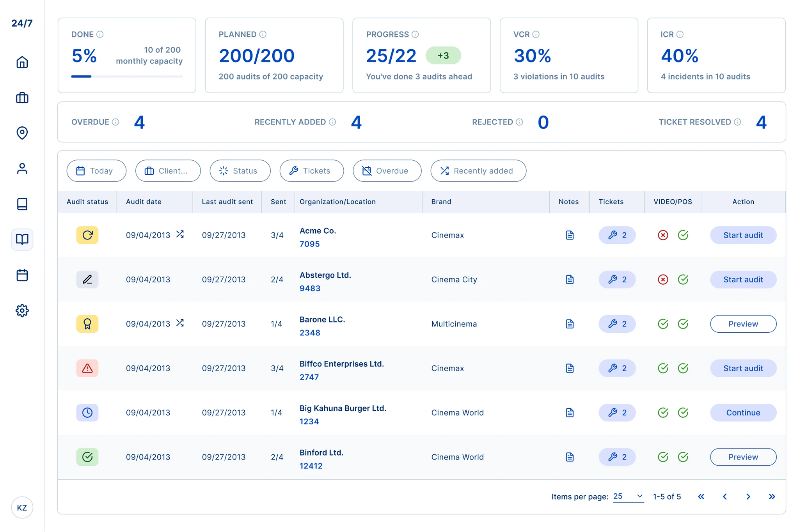Click the info icon next to OVERDUE
The image size is (799, 532).
(115, 122)
